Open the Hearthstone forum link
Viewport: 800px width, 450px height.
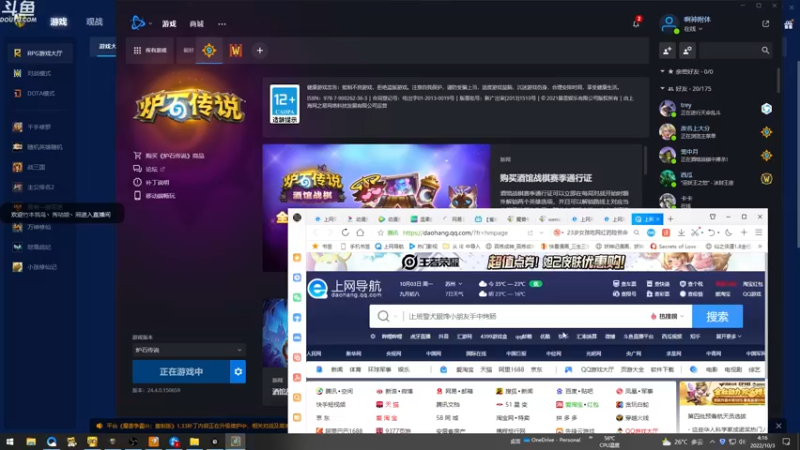pyautogui.click(x=149, y=169)
